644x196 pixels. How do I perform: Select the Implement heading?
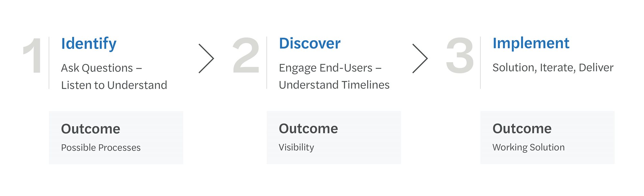[531, 43]
